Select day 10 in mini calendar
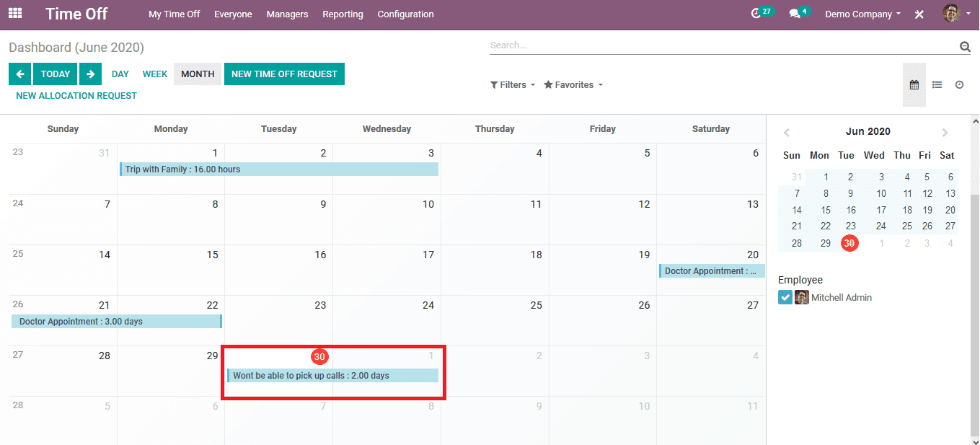Image resolution: width=980 pixels, height=445 pixels. (x=881, y=193)
